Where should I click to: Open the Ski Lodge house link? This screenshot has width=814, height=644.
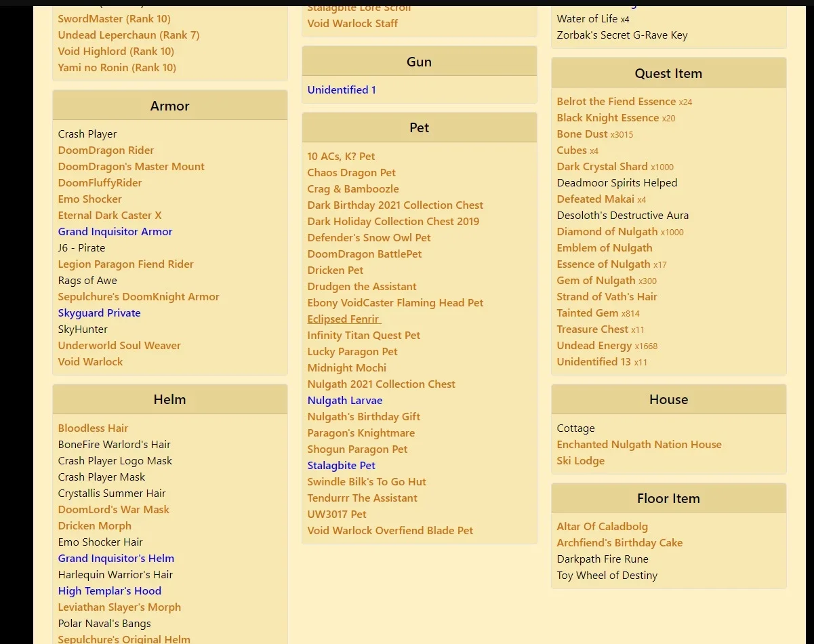click(x=581, y=461)
